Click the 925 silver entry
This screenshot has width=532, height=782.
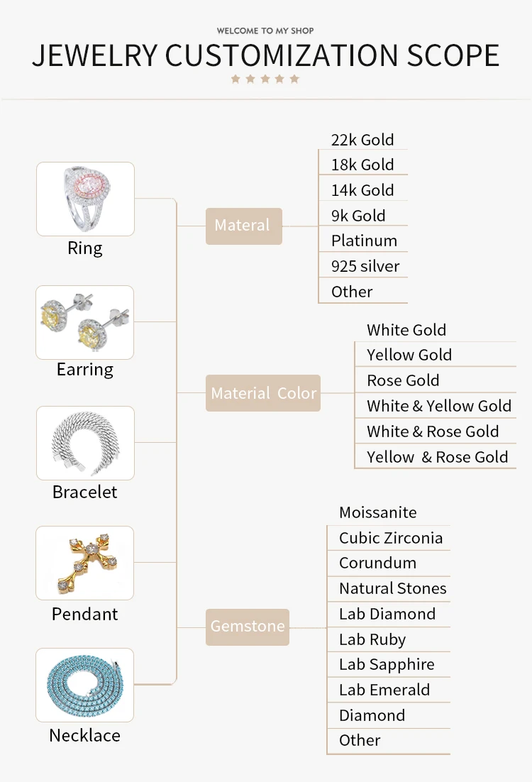pyautogui.click(x=365, y=266)
